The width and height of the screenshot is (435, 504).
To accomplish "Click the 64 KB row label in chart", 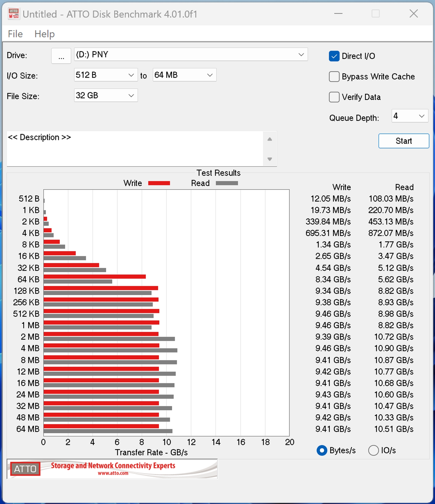I will (29, 280).
